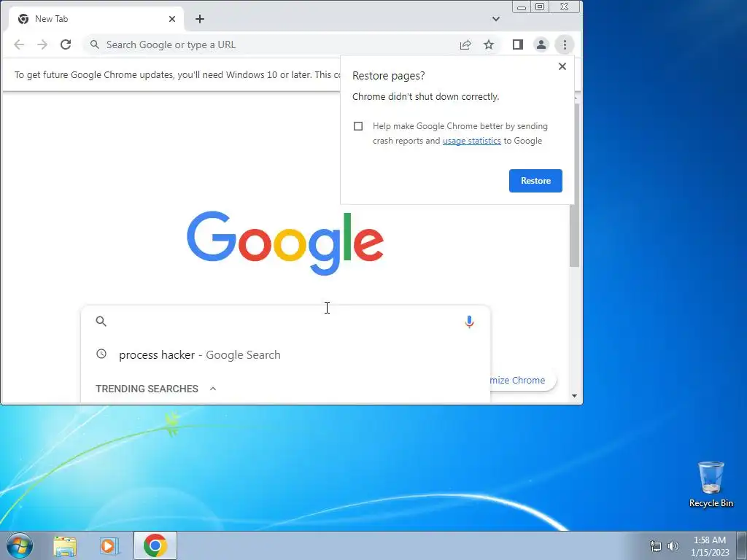The height and width of the screenshot is (560, 747).
Task: Open the side panel icon
Action: (518, 44)
